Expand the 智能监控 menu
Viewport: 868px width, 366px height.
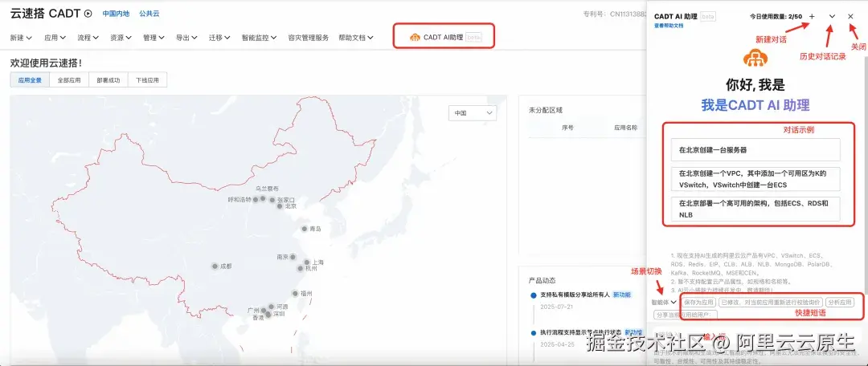click(x=259, y=38)
